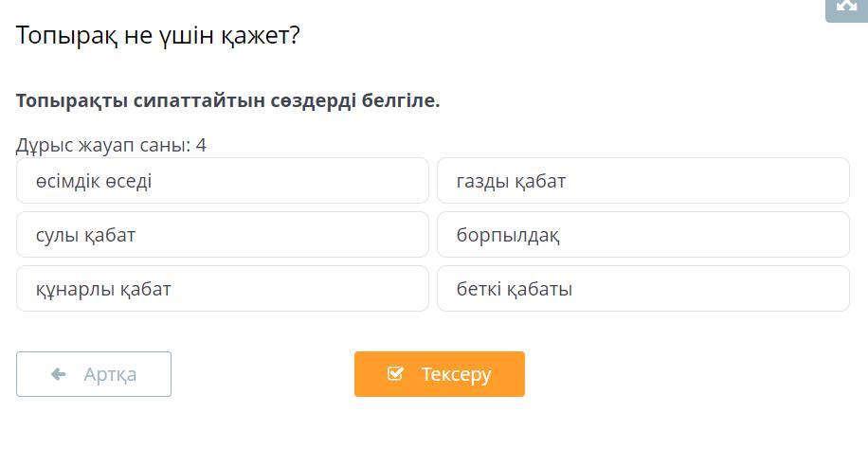Click the "Артқа" text label on the back button
Viewport: 868px width, 466px height.
pos(110,374)
